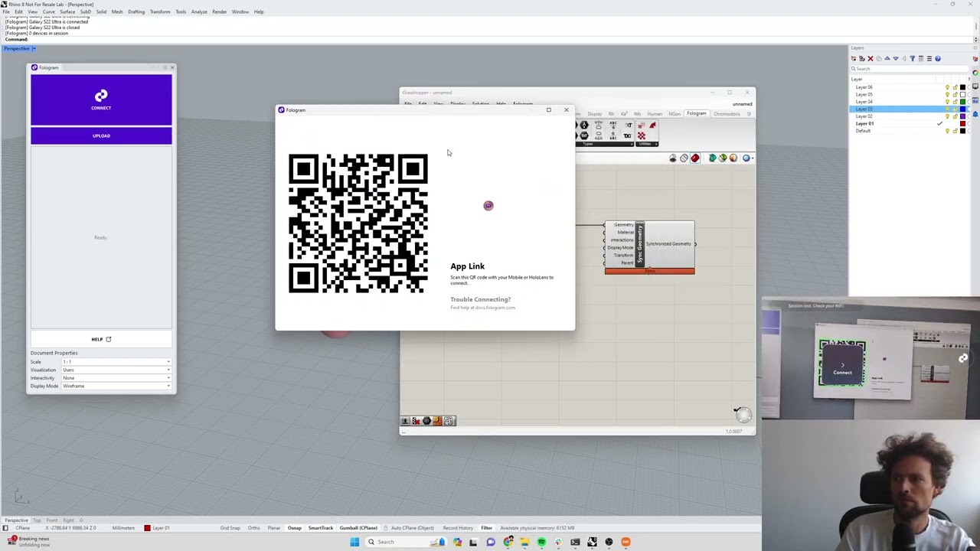Viewport: 980px width, 551px height.
Task: Open the Grasshopper display options dropdown arrow
Action: (x=753, y=158)
